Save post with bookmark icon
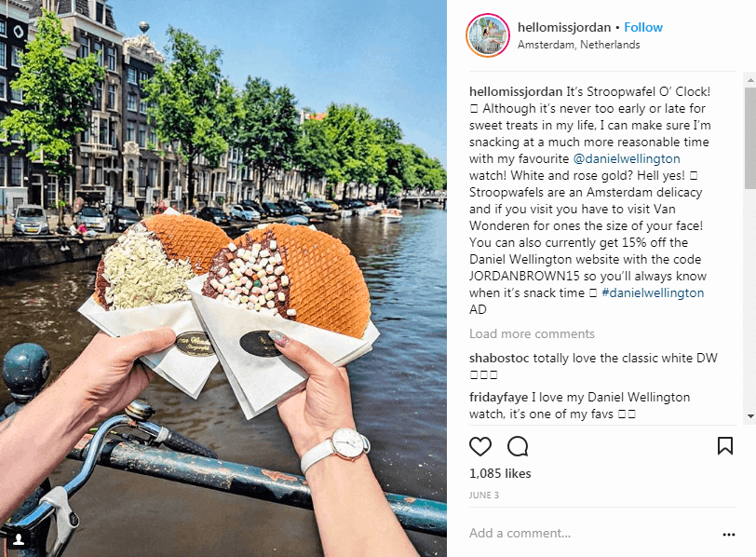Image resolution: width=756 pixels, height=557 pixels. (725, 446)
